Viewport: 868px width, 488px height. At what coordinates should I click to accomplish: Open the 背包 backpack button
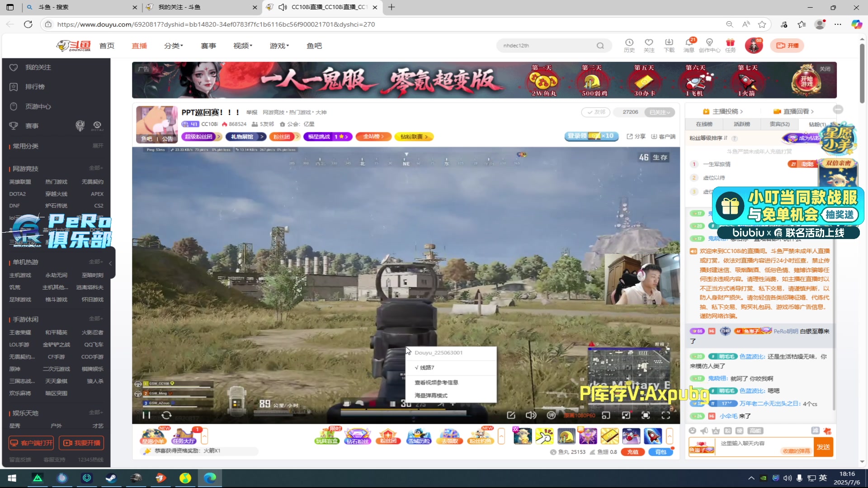(660, 452)
